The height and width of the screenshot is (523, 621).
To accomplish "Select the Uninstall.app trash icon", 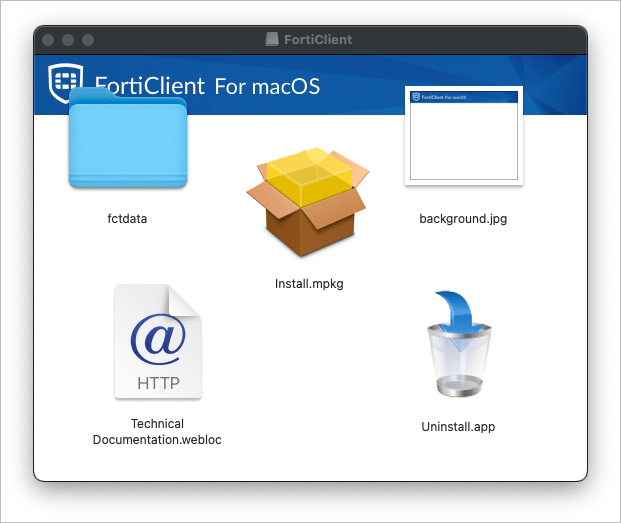I will [x=459, y=344].
